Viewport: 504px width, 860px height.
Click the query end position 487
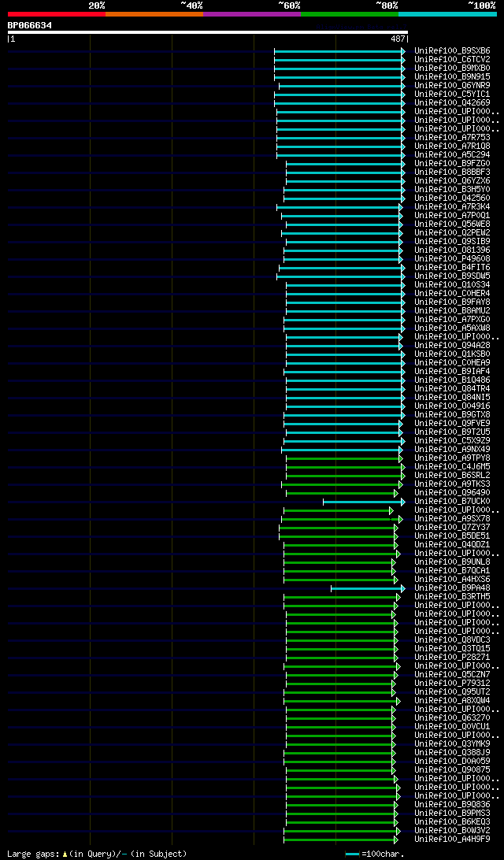click(x=397, y=39)
